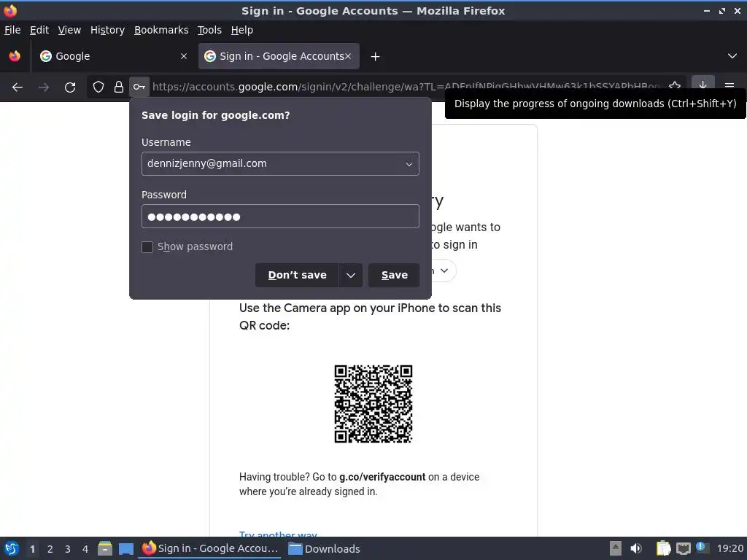The image size is (747, 560).
Task: Open the Help menu
Action: 241,30
